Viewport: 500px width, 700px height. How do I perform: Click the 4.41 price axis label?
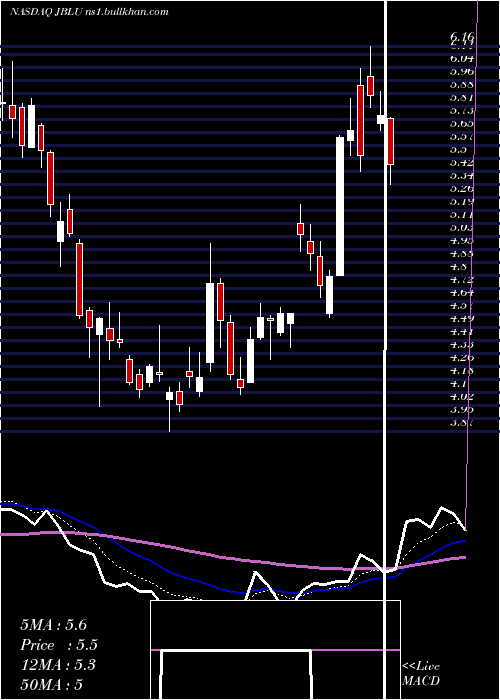[462, 332]
